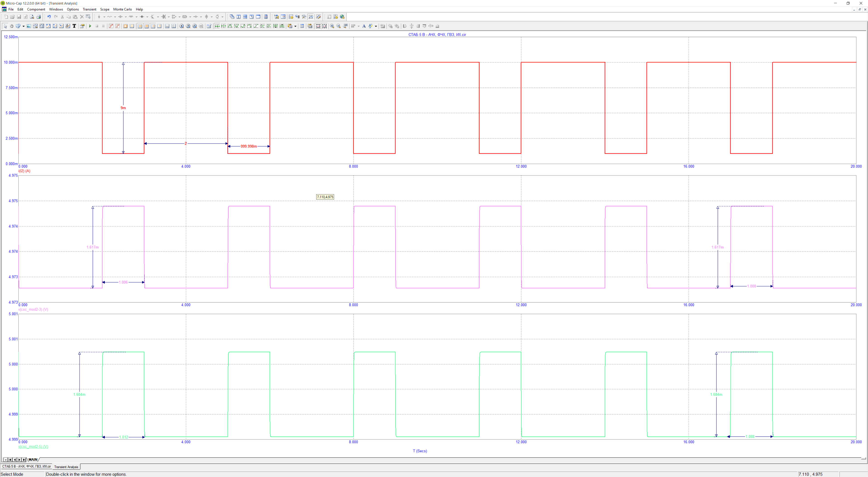Click the Tile Horizontal windows icon
This screenshot has height=477, width=868.
click(x=245, y=17)
